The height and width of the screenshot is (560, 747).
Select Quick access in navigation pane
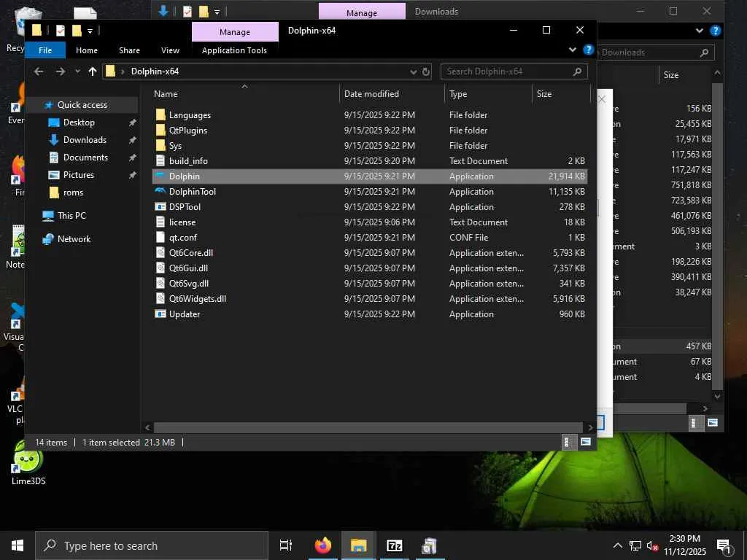[x=82, y=105]
